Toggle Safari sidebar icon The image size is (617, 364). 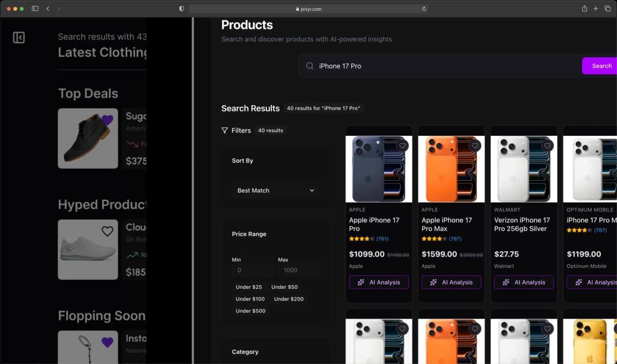click(x=35, y=9)
